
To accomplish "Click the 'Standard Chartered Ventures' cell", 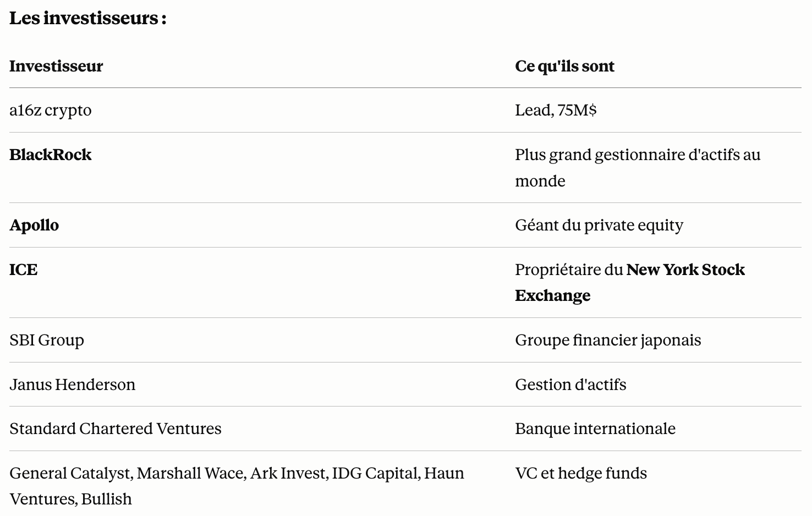I will point(116,429).
